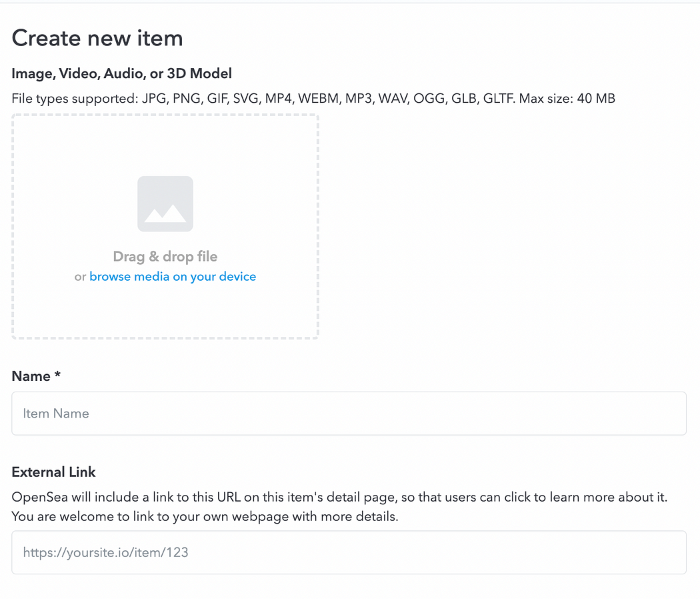Click "GLTF" in the supported file types

(499, 99)
